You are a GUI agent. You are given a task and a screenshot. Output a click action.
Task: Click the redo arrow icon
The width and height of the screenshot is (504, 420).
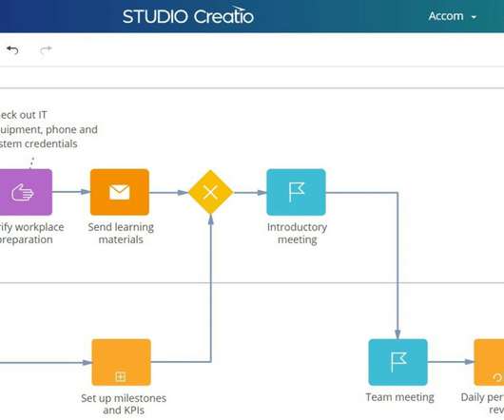(x=46, y=50)
